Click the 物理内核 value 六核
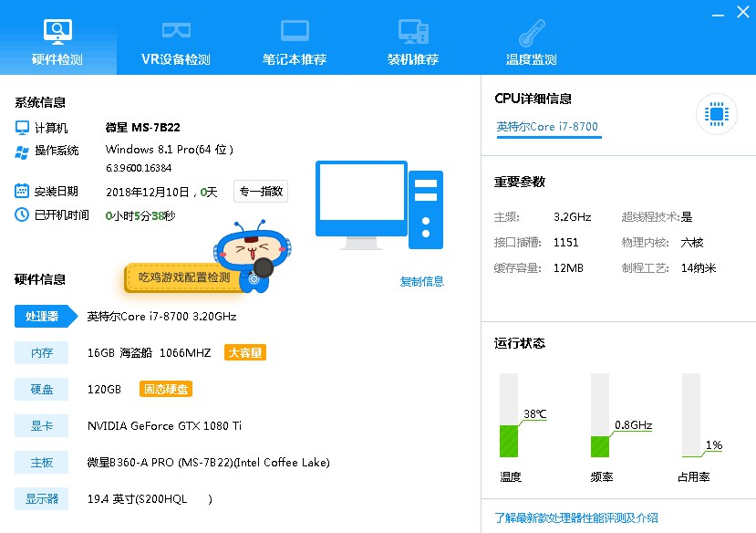 pos(692,242)
